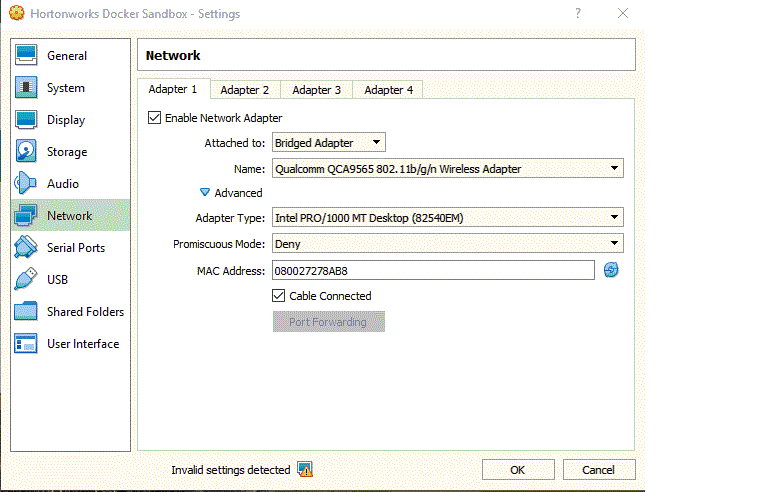
Task: Click the Adapter Type label
Action: coord(230,218)
